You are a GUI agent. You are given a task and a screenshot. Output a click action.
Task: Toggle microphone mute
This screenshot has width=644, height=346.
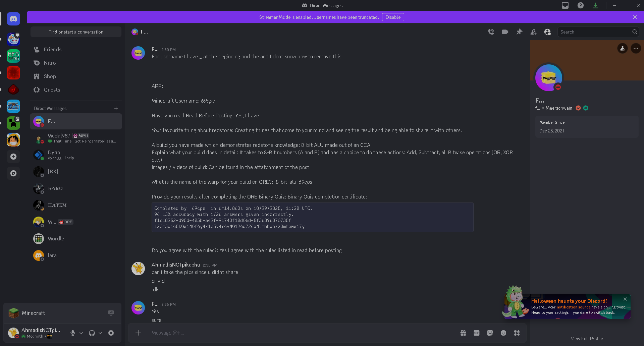[x=73, y=333]
